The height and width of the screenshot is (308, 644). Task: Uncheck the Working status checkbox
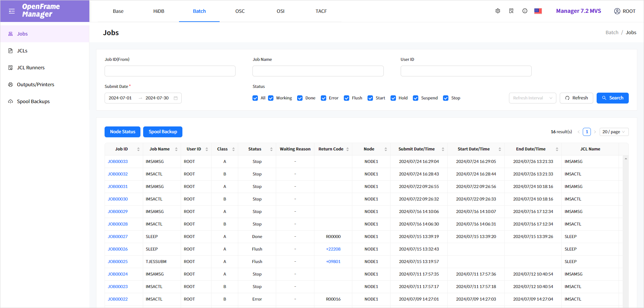point(271,98)
